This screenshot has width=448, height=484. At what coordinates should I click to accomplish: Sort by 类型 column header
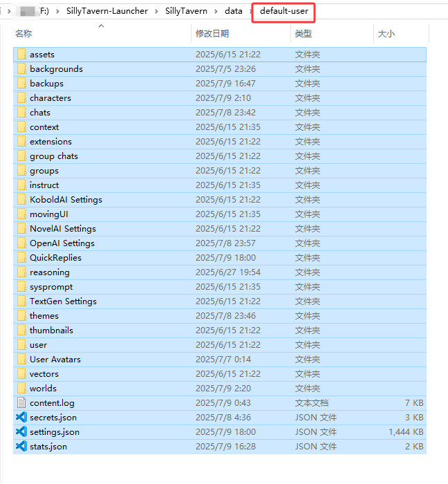[x=303, y=33]
